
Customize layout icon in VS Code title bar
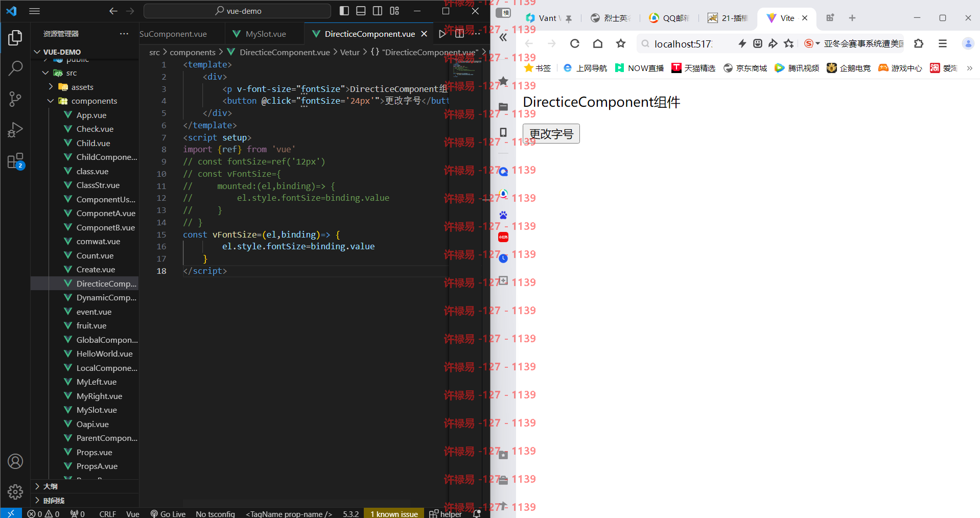(x=394, y=11)
